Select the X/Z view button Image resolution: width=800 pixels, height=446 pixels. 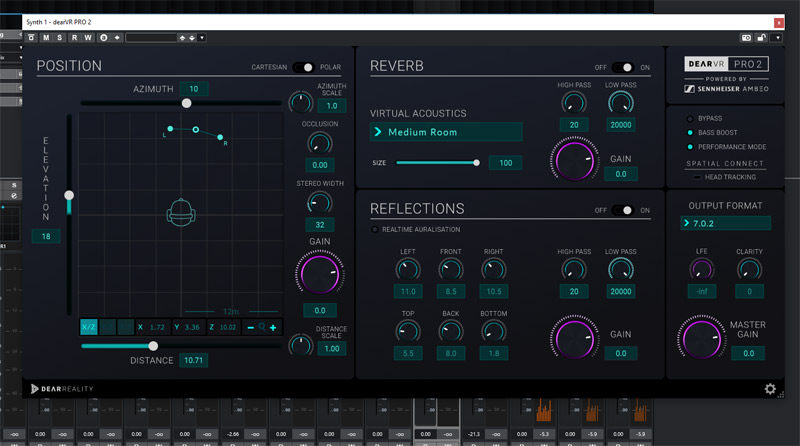89,327
